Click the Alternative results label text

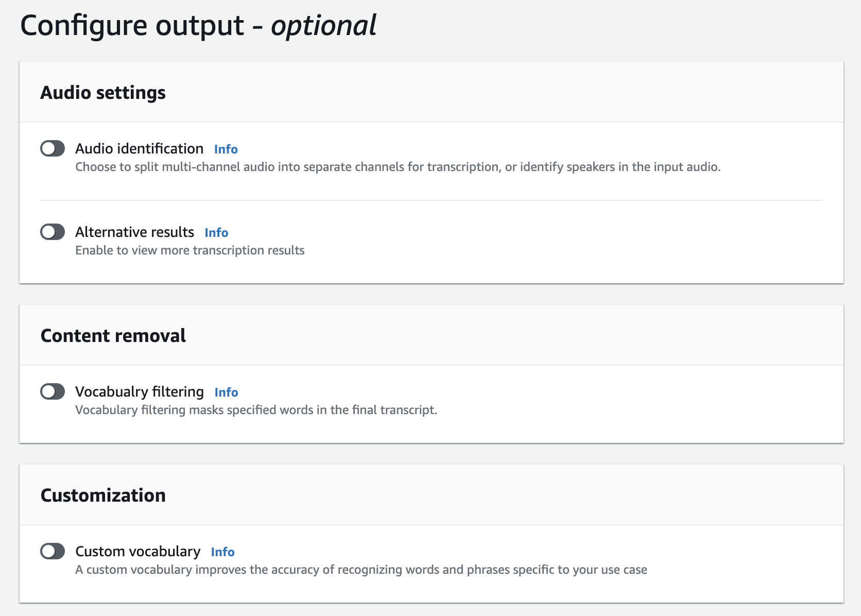tap(134, 232)
